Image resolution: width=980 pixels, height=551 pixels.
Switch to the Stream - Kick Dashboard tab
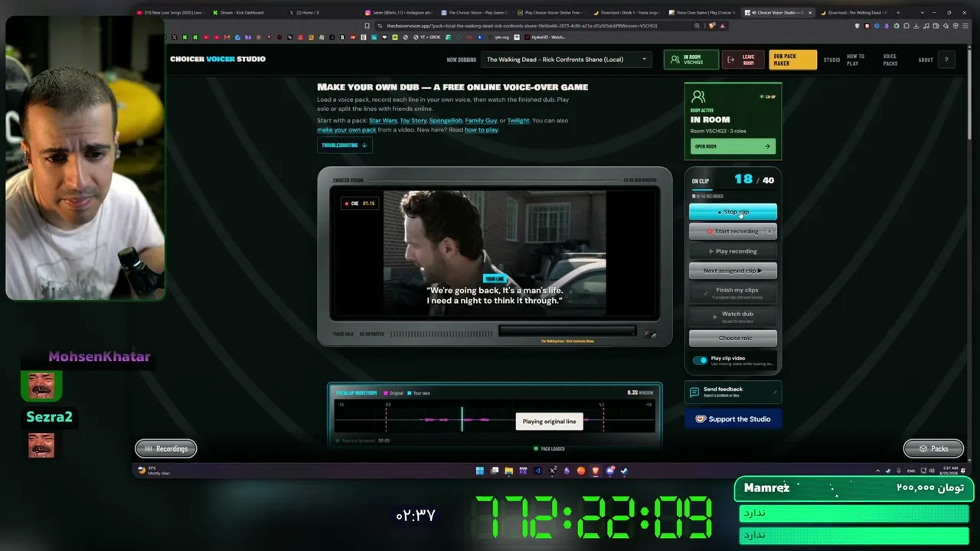pyautogui.click(x=242, y=12)
